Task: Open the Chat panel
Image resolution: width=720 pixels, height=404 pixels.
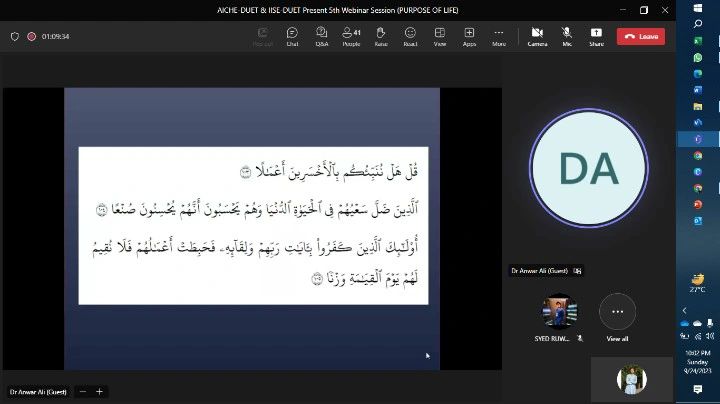Action: point(292,36)
